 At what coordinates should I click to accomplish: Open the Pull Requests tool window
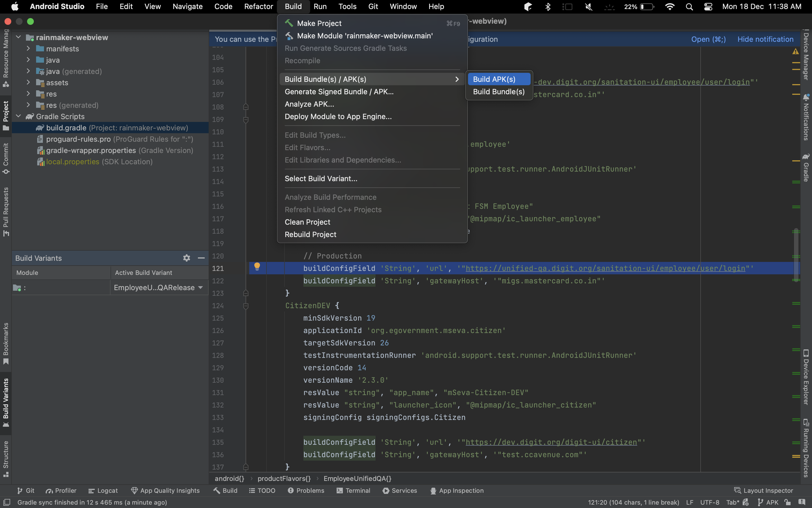point(6,212)
